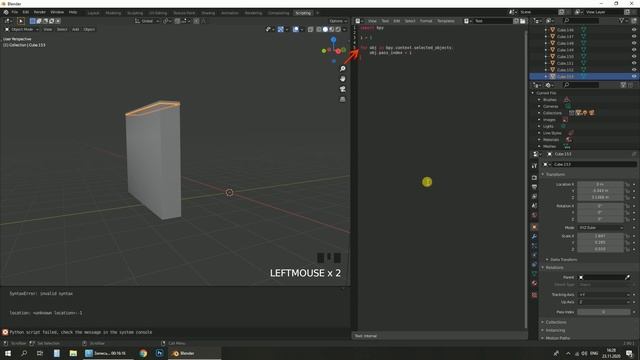Switch to orthographic/perspective grid view icon
This screenshot has height=360, width=640.
(x=342, y=99)
